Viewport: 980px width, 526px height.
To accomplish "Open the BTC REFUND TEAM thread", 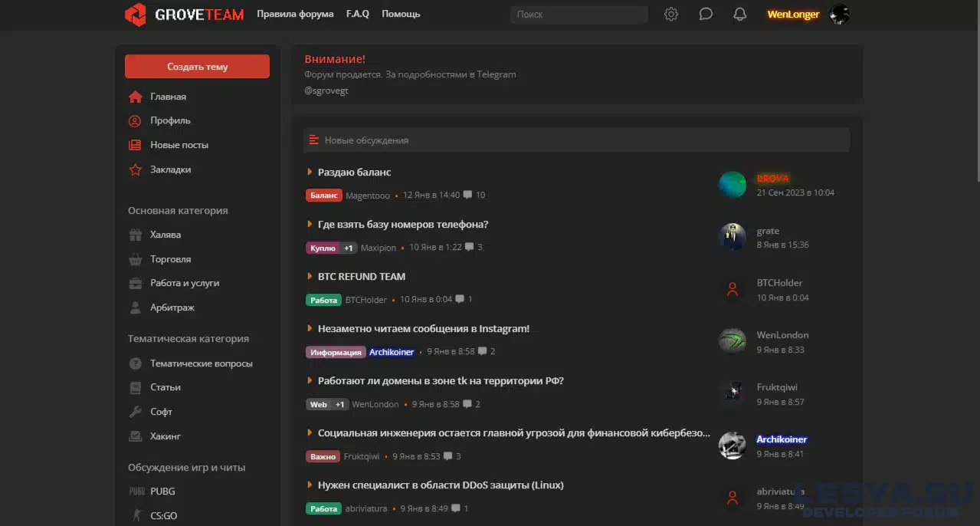I will coord(362,277).
